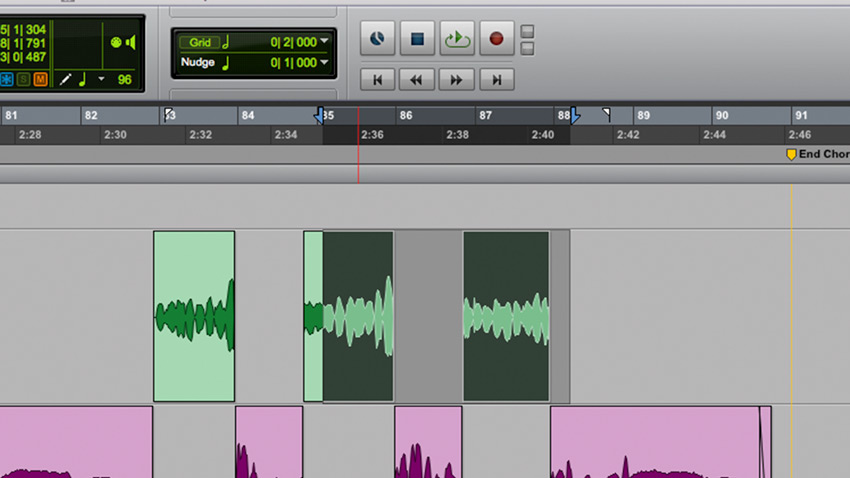Click 2:40 on the time ruler

tap(543, 135)
